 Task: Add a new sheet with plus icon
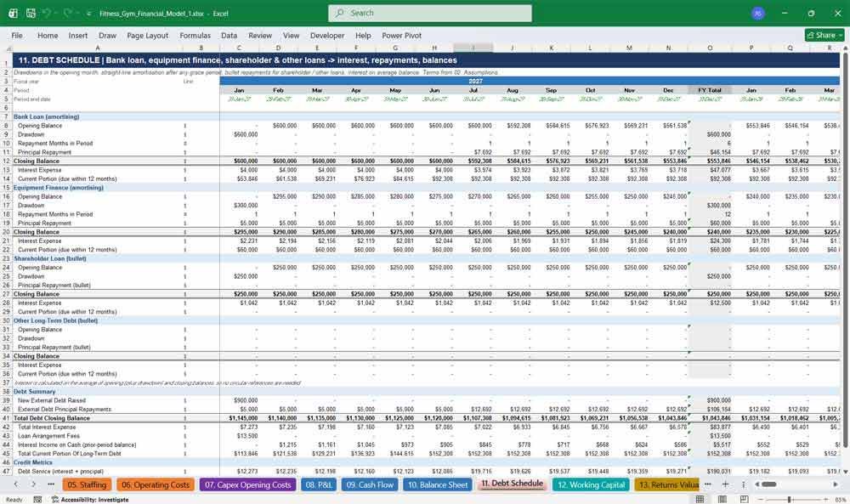click(725, 484)
